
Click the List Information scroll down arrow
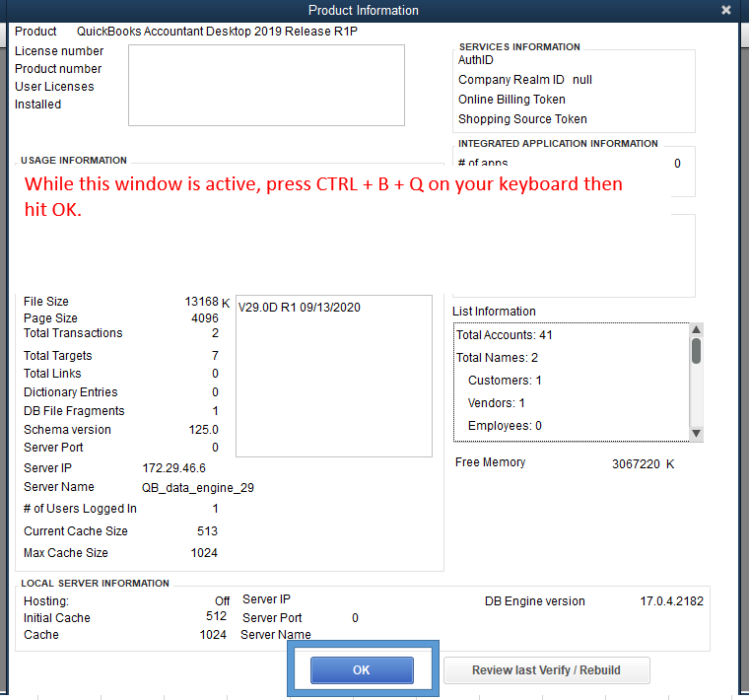[x=697, y=434]
